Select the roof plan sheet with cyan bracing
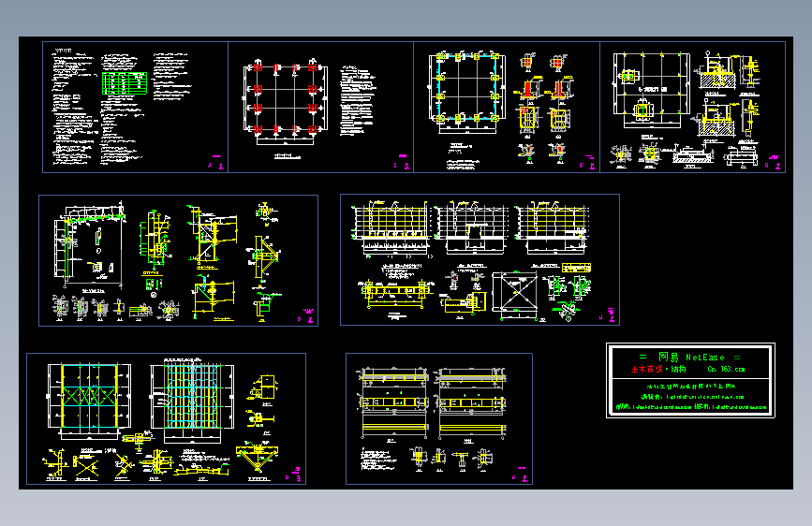 click(166, 418)
